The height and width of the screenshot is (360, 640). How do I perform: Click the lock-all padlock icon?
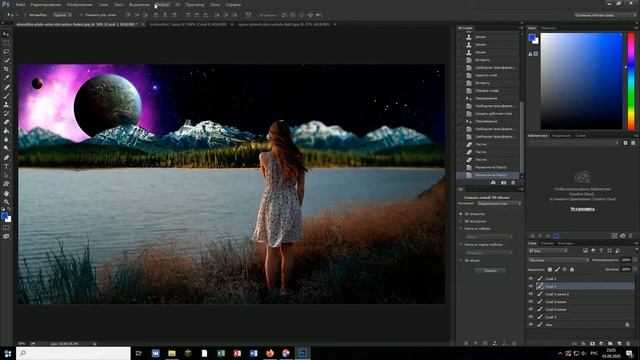572,269
